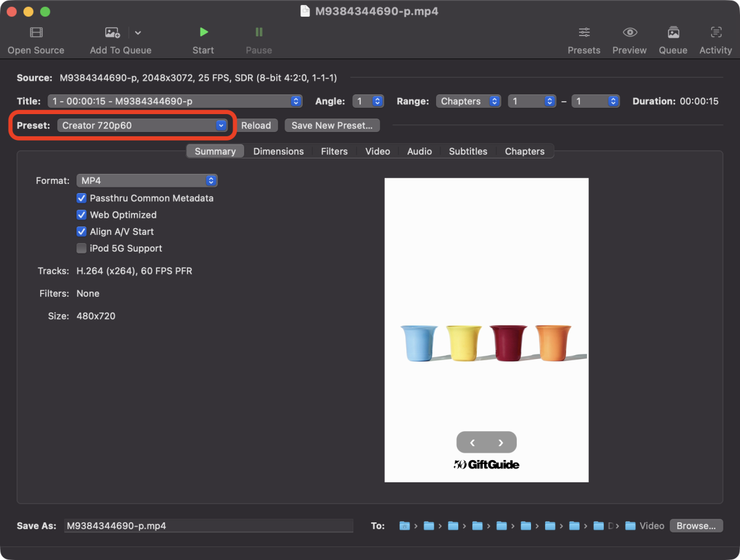Click Save New Preset
This screenshot has width=740, height=560.
click(x=332, y=125)
